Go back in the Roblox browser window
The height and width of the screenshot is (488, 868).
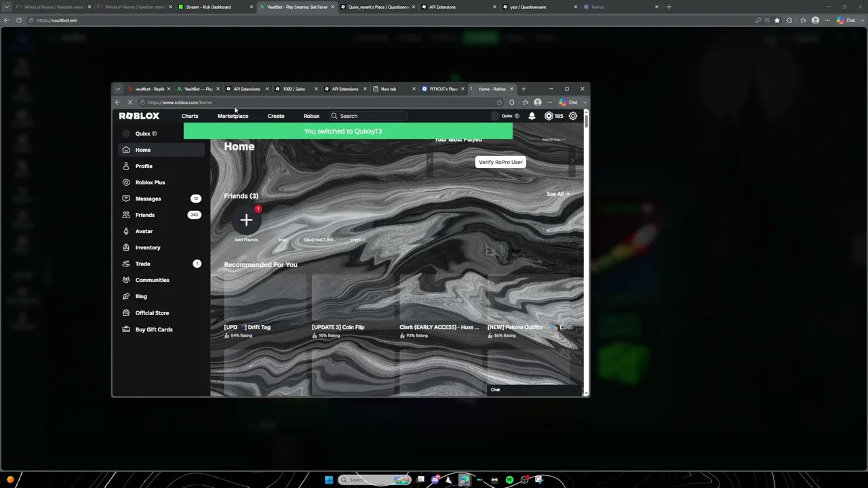[x=117, y=102]
